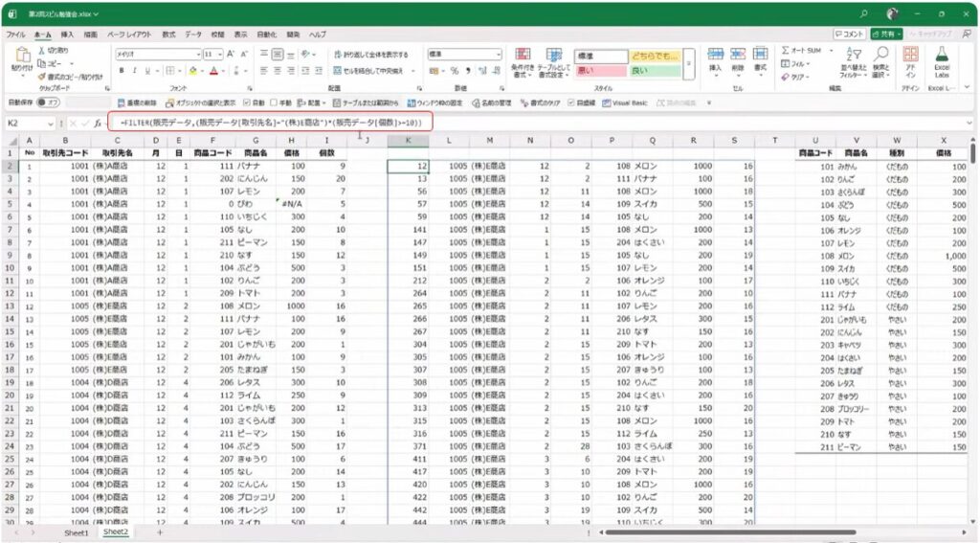Click the fx insert function icon
This screenshot has width=980, height=543.
(98, 124)
